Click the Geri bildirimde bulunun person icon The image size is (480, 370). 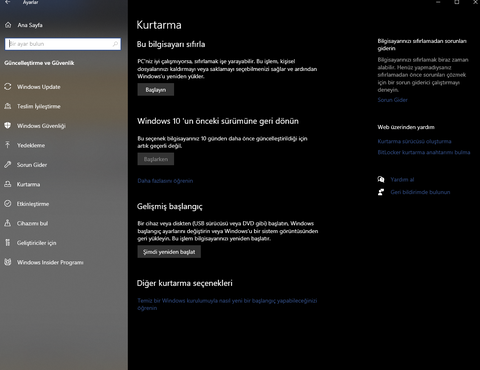coord(381,192)
